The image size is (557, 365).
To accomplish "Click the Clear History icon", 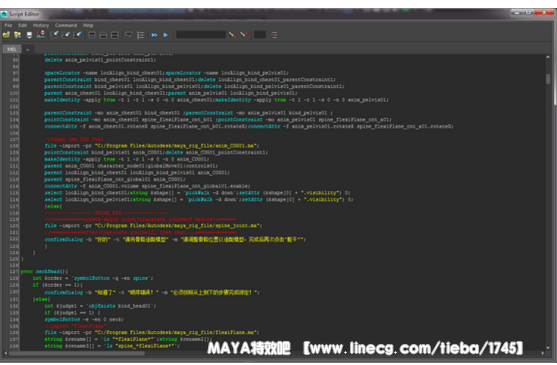I will [54, 35].
